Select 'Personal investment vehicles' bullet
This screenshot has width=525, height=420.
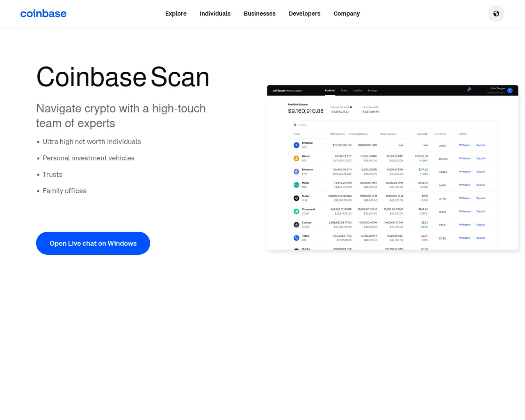pyautogui.click(x=89, y=158)
